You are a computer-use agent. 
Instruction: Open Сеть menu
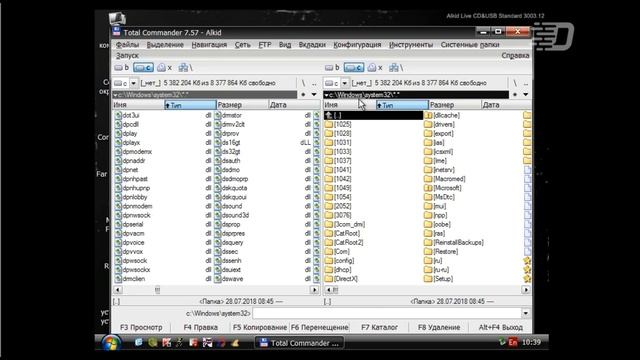(242, 45)
